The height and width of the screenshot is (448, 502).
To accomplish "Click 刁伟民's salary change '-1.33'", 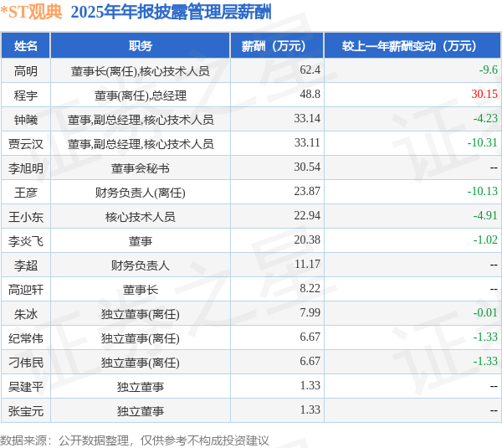I will [485, 361].
